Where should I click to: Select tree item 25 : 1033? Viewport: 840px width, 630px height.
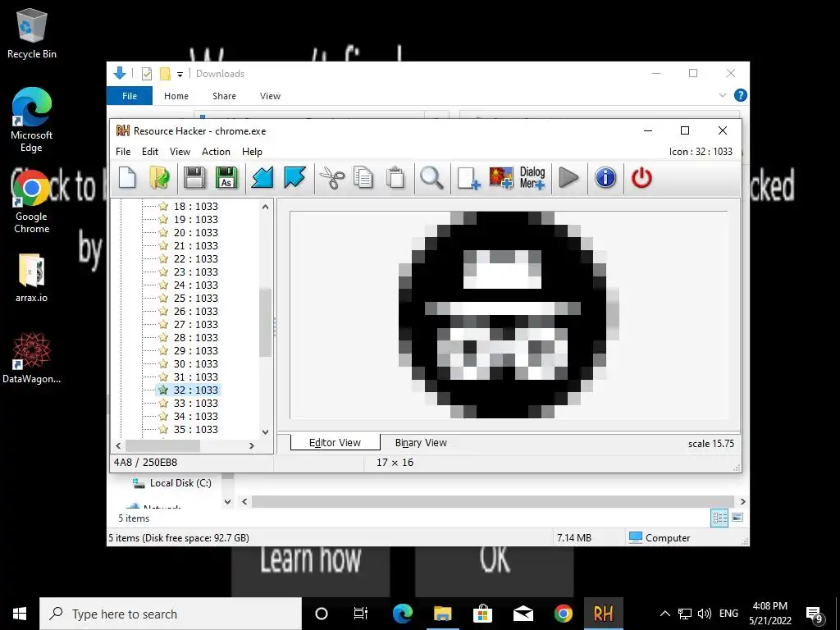[195, 299]
